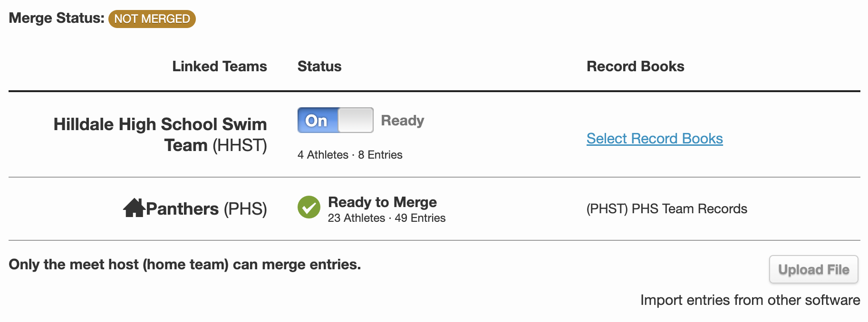Click the Ready label next to the switch
Image resolution: width=868 pixels, height=322 pixels.
(x=402, y=120)
